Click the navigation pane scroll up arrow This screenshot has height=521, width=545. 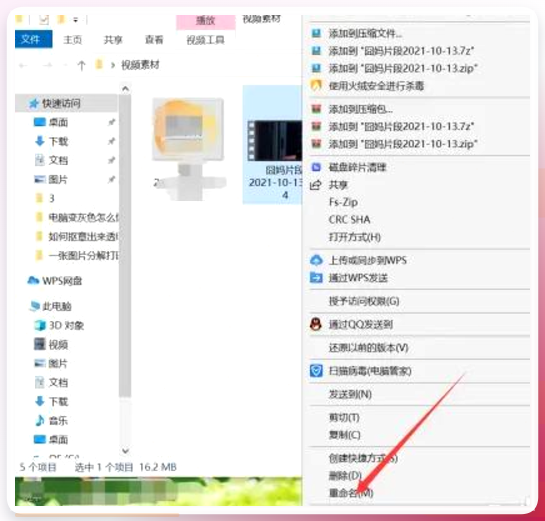coord(125,89)
